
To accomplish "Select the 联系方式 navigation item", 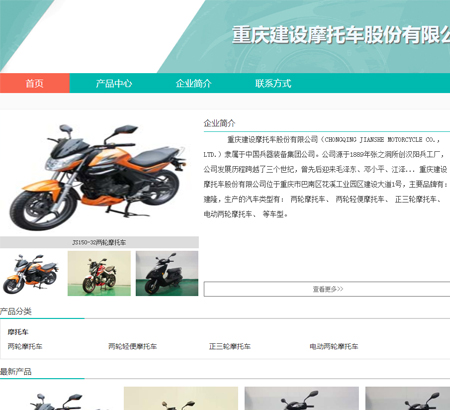I will pos(273,83).
